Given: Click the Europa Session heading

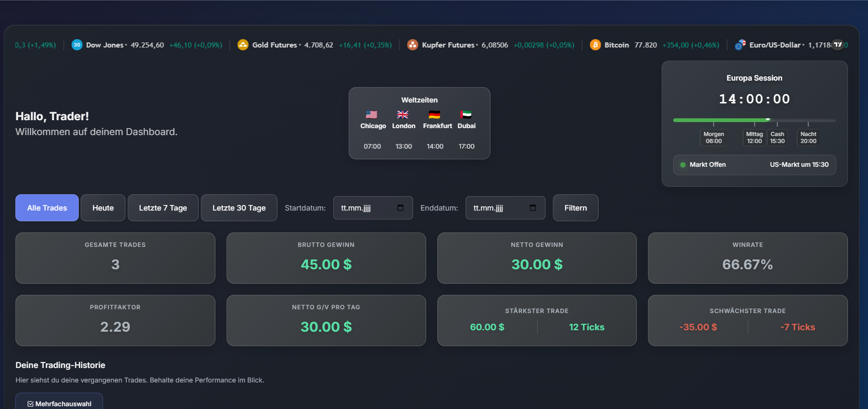Looking at the screenshot, I should click(x=754, y=78).
